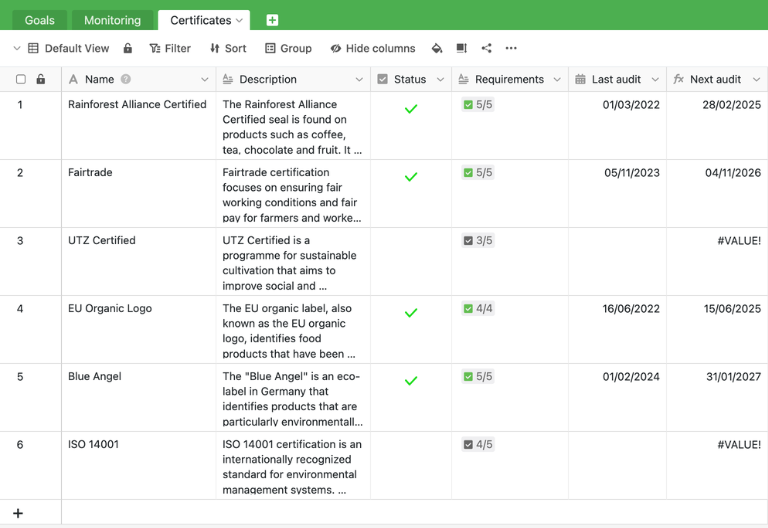The width and height of the screenshot is (768, 528).
Task: Click row number 3
Action: [x=20, y=240]
